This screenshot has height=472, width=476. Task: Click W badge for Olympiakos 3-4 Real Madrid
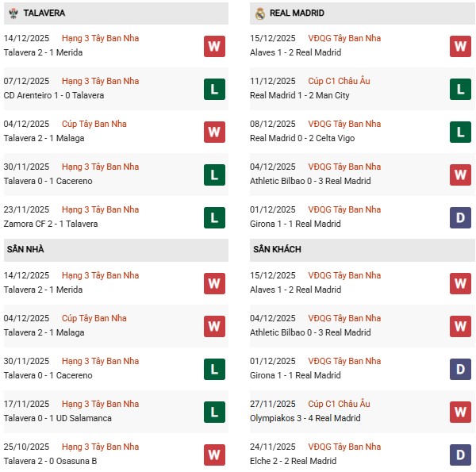pos(460,412)
